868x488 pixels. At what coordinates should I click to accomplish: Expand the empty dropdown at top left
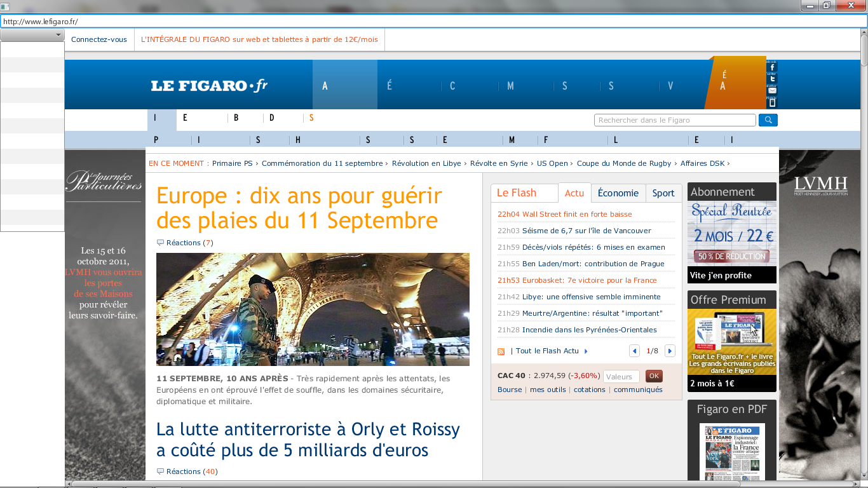(x=32, y=35)
